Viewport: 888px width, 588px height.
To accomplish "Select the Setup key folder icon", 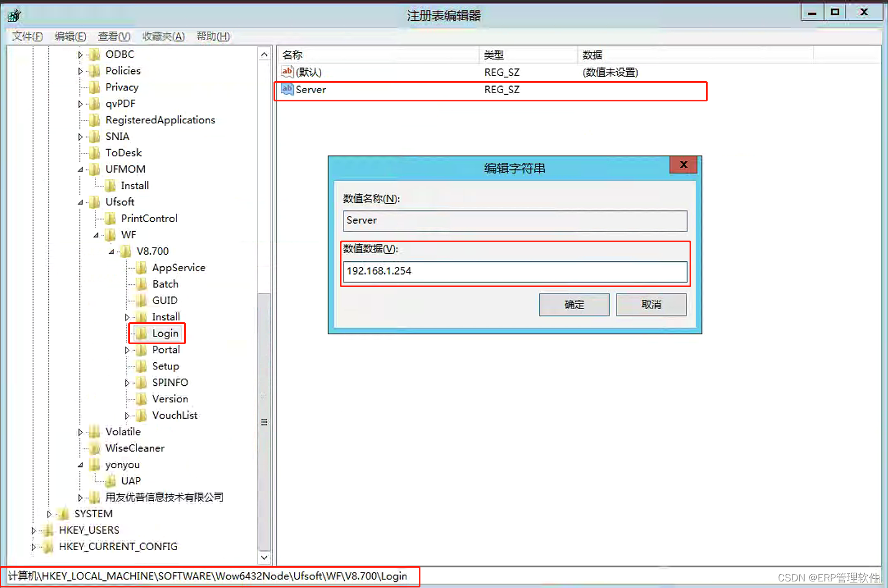I will 142,366.
